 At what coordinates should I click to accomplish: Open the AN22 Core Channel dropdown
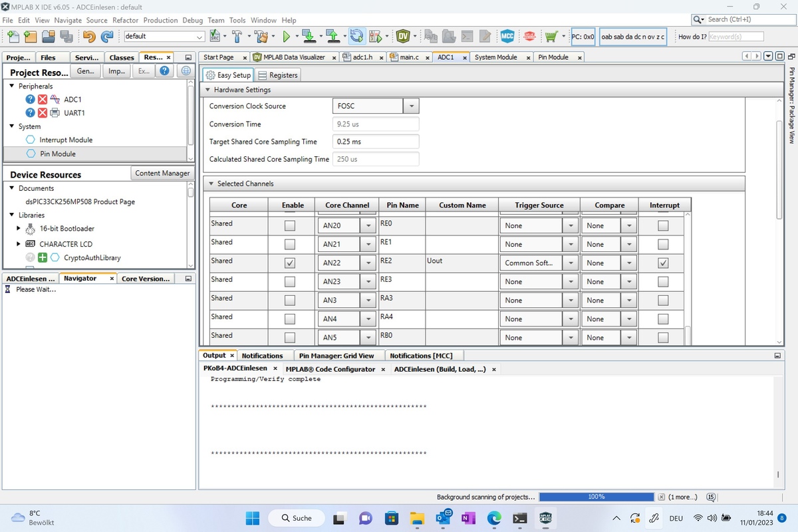tap(368, 263)
